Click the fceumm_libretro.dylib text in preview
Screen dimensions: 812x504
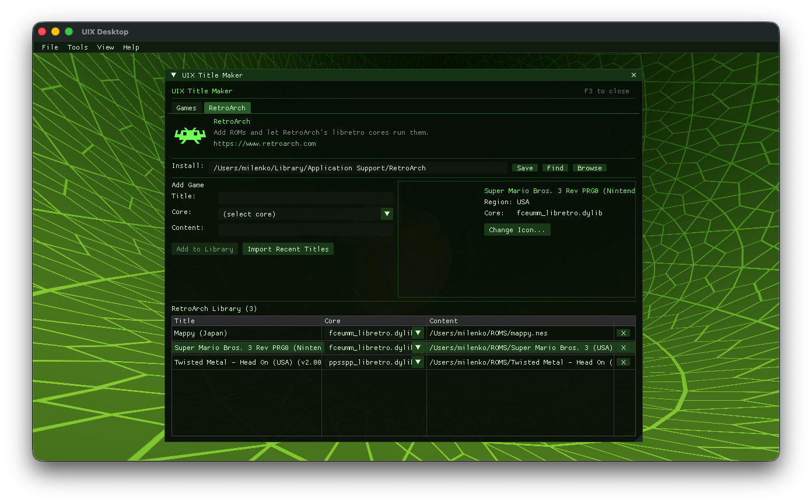click(x=559, y=213)
